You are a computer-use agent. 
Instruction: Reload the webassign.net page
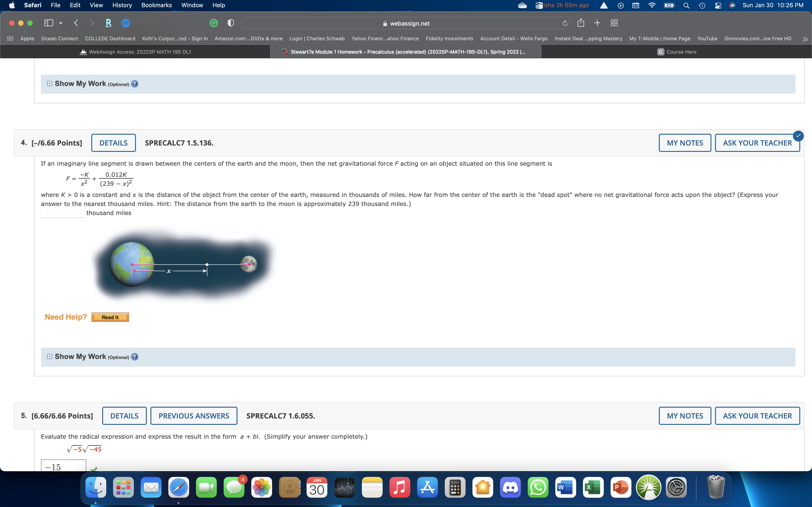click(x=565, y=23)
